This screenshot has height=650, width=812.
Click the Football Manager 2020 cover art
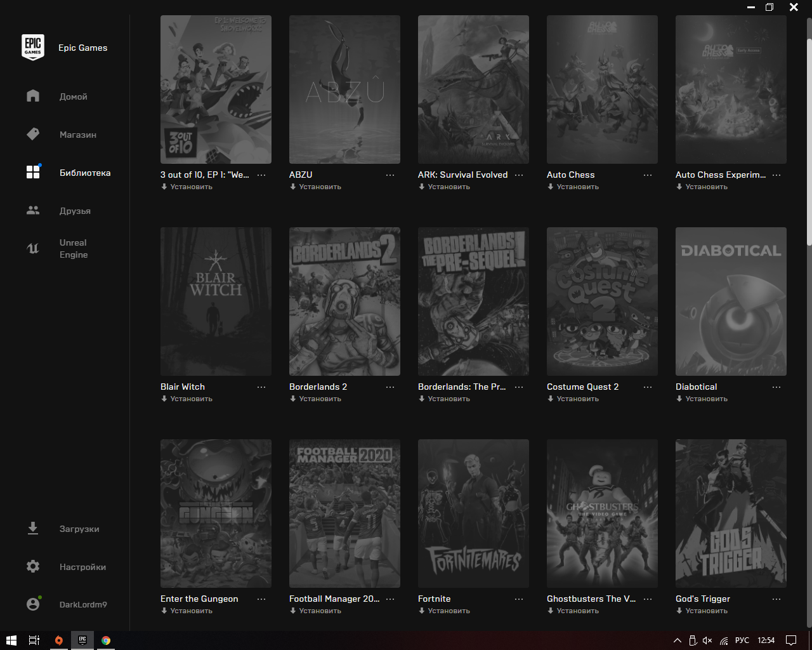click(344, 514)
